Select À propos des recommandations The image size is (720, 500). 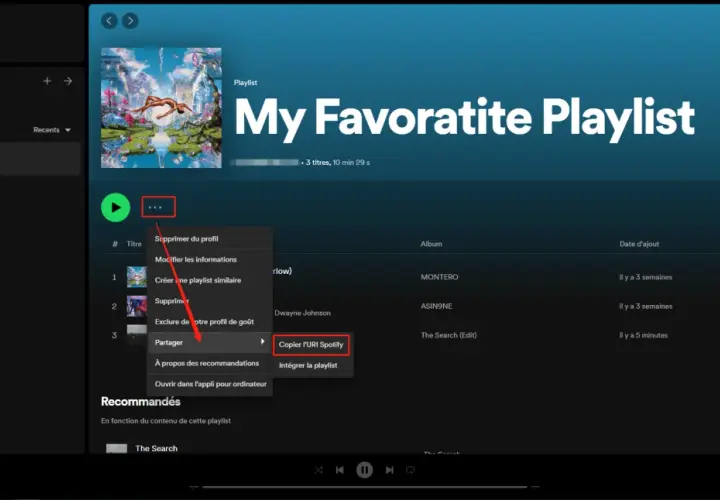210,363
